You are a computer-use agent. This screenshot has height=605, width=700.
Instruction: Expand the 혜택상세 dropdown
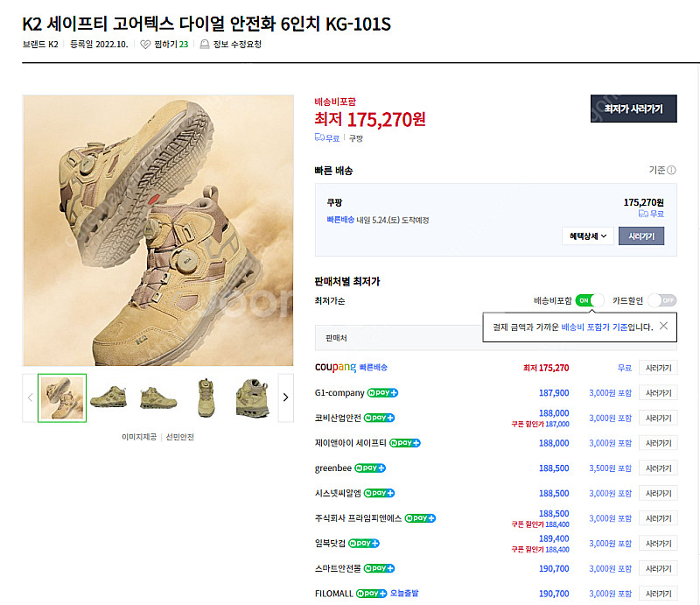coord(587,236)
